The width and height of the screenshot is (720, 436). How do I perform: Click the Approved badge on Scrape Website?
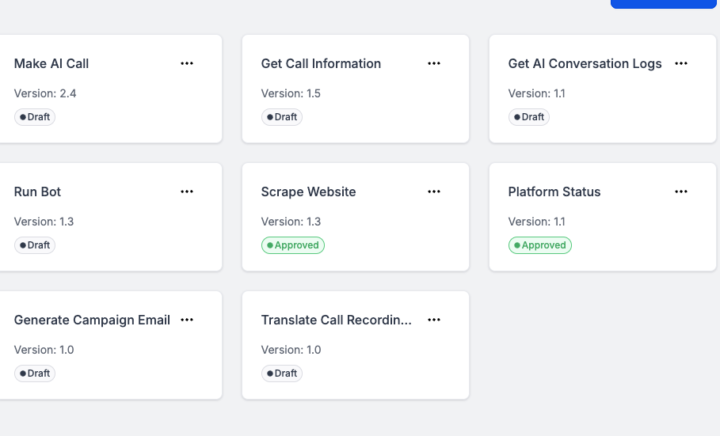coord(293,245)
